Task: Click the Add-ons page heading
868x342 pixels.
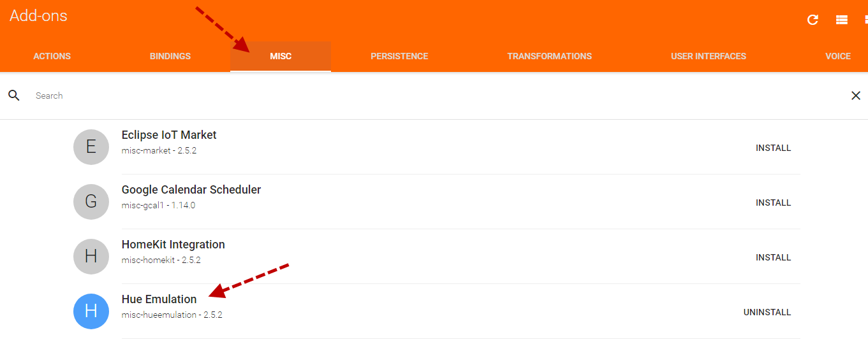Action: (38, 16)
